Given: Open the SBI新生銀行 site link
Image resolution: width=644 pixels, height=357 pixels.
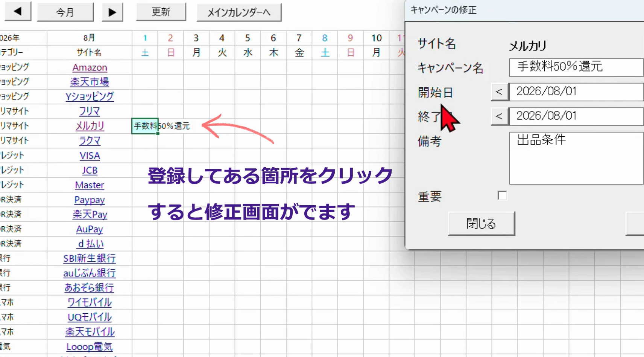Looking at the screenshot, I should coord(90,258).
